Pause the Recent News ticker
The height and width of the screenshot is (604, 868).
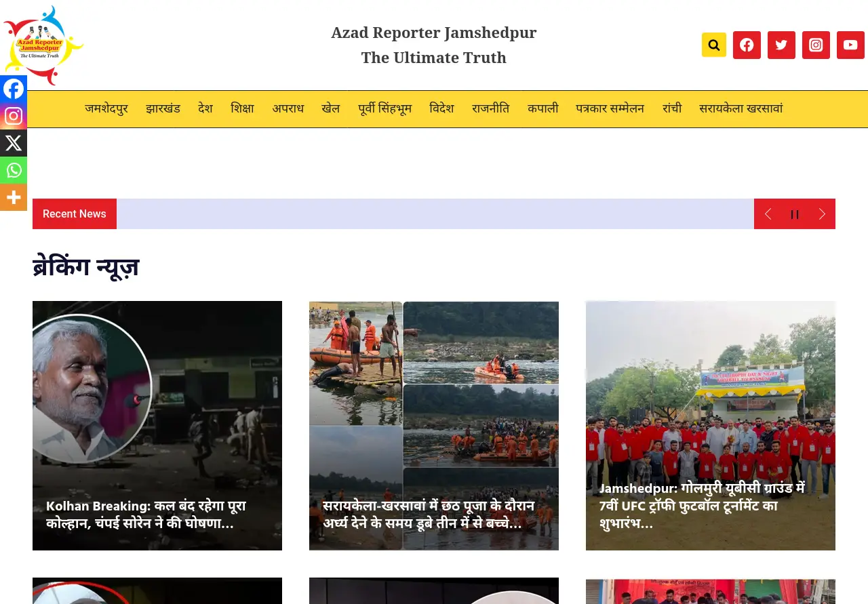click(x=795, y=214)
